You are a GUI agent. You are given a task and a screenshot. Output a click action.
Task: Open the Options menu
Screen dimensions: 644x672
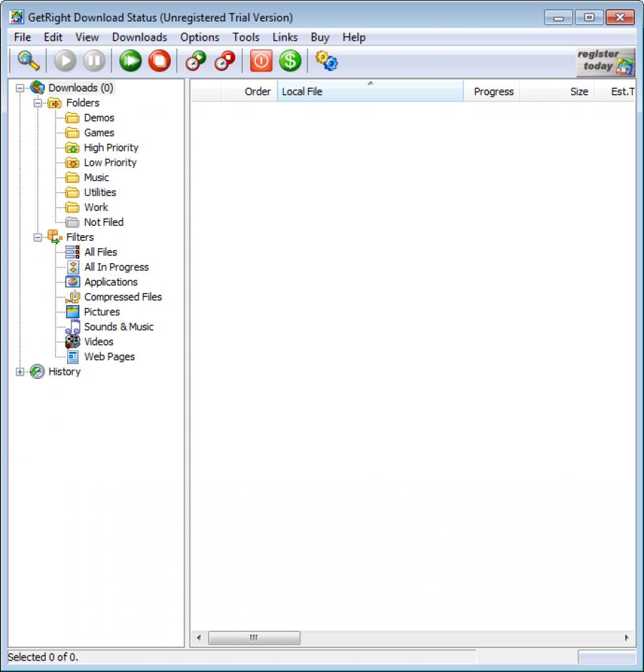pyautogui.click(x=199, y=37)
